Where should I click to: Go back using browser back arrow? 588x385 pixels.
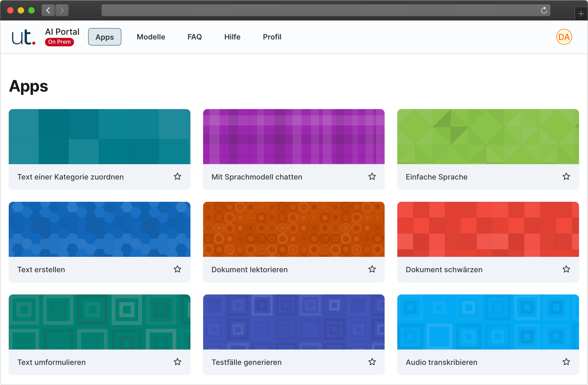(48, 10)
